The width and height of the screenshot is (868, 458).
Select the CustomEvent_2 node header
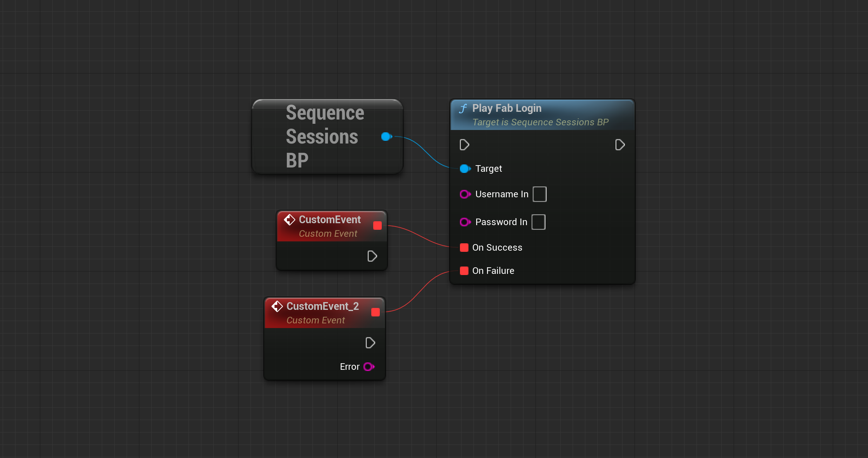(x=322, y=306)
